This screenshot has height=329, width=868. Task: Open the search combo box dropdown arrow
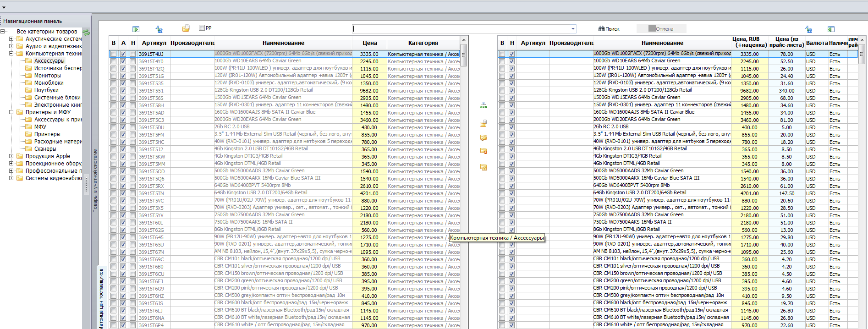click(x=573, y=29)
